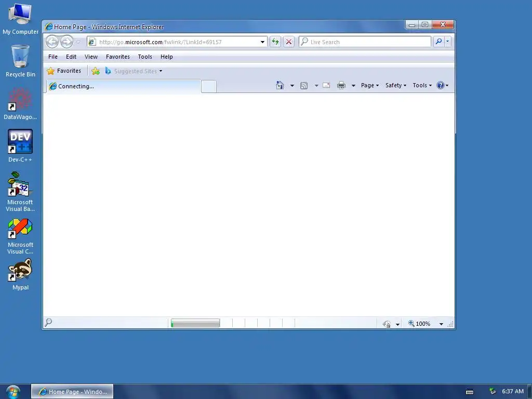Click the status bar magnifier icon
This screenshot has height=399, width=532.
click(x=48, y=322)
